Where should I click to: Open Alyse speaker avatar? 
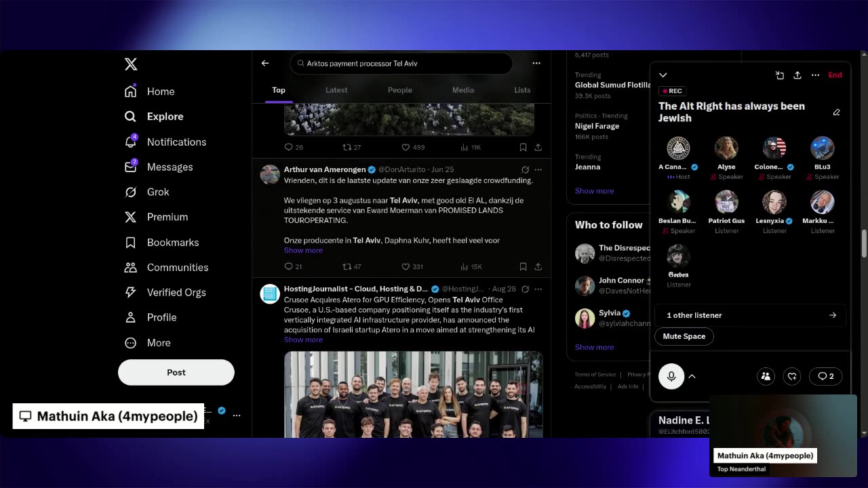(726, 148)
